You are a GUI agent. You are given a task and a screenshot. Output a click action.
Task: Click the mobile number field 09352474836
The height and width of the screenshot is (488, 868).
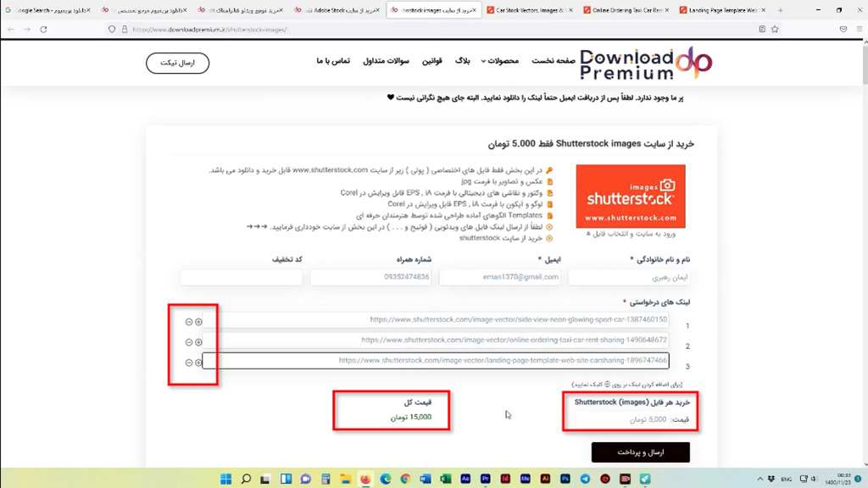click(371, 277)
